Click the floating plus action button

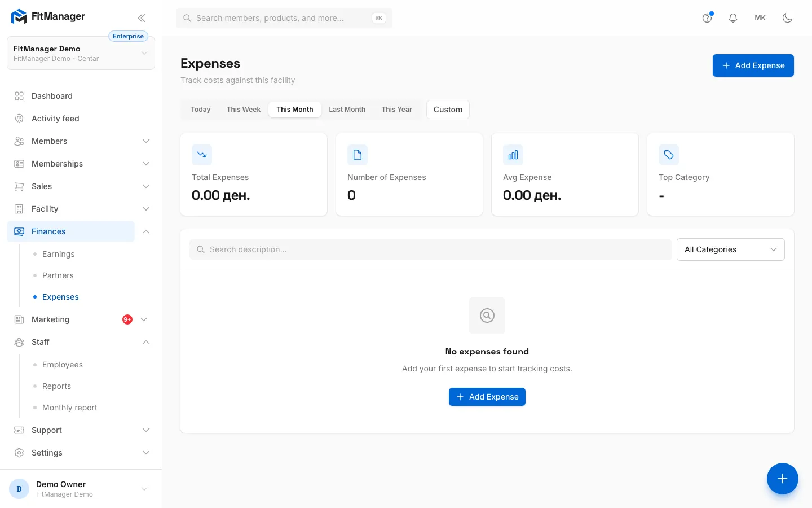pos(783,479)
